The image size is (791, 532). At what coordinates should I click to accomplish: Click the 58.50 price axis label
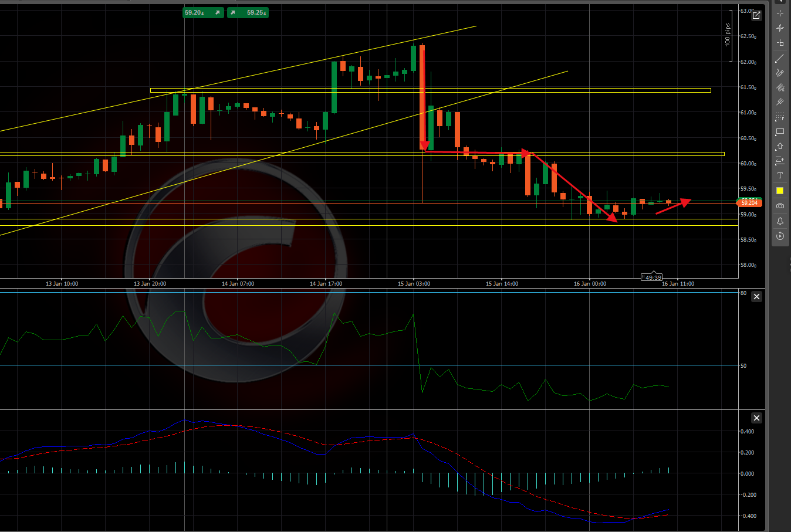point(748,240)
